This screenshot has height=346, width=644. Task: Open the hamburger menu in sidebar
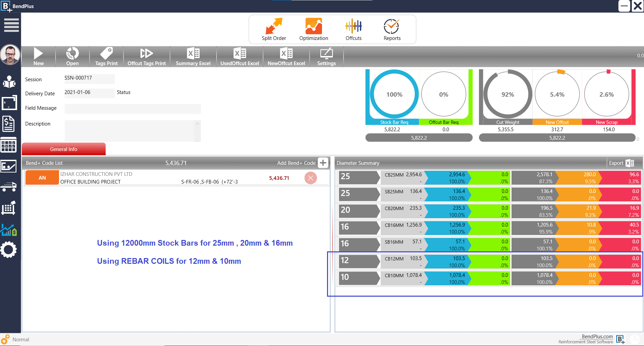coord(11,25)
